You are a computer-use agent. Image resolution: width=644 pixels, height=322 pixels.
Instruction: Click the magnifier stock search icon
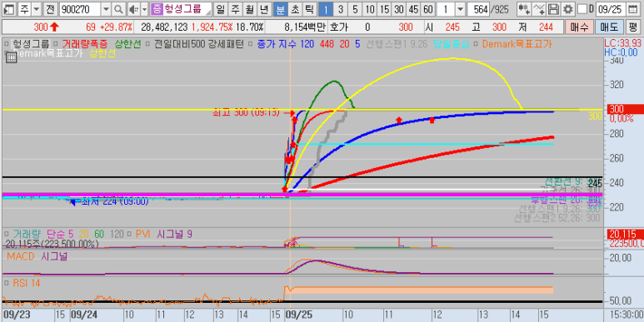tap(117, 8)
